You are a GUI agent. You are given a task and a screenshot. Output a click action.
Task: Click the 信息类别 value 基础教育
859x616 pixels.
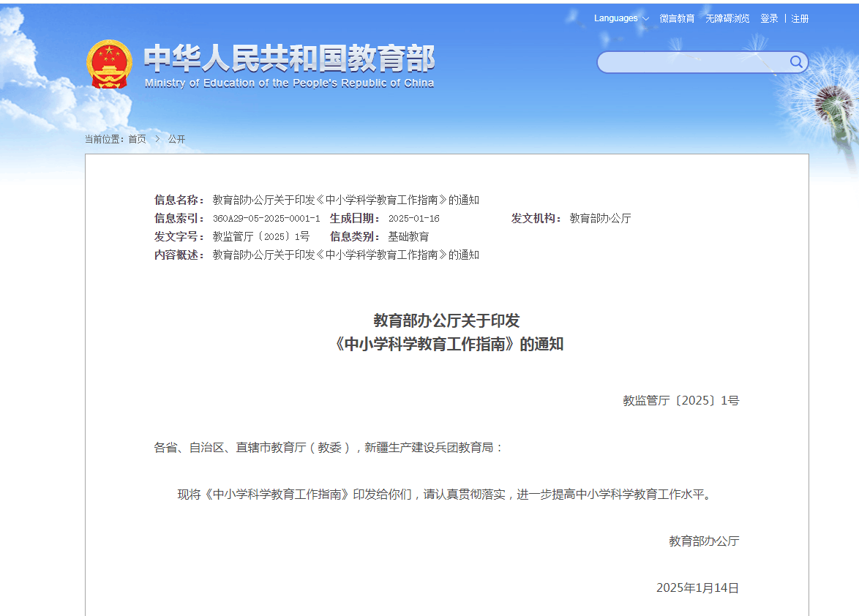point(408,236)
